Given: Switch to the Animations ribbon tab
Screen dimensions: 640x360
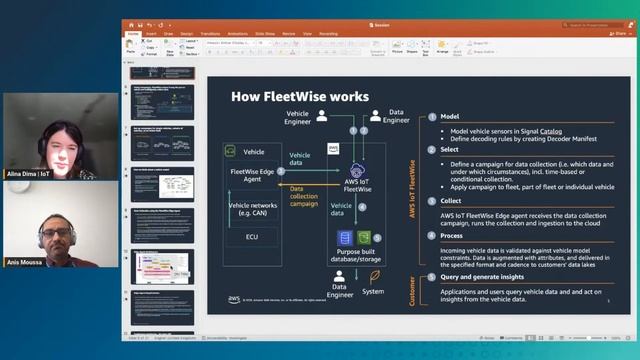Looking at the screenshot, I should point(238,34).
